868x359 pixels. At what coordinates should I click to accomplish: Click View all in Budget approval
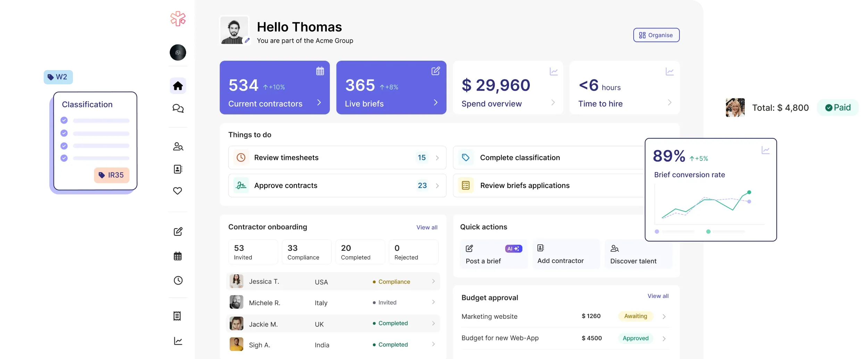pos(658,296)
